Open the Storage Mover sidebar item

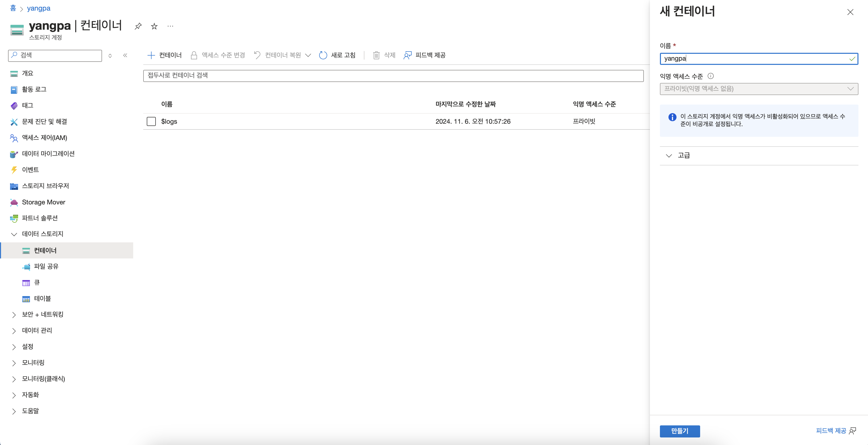point(43,202)
